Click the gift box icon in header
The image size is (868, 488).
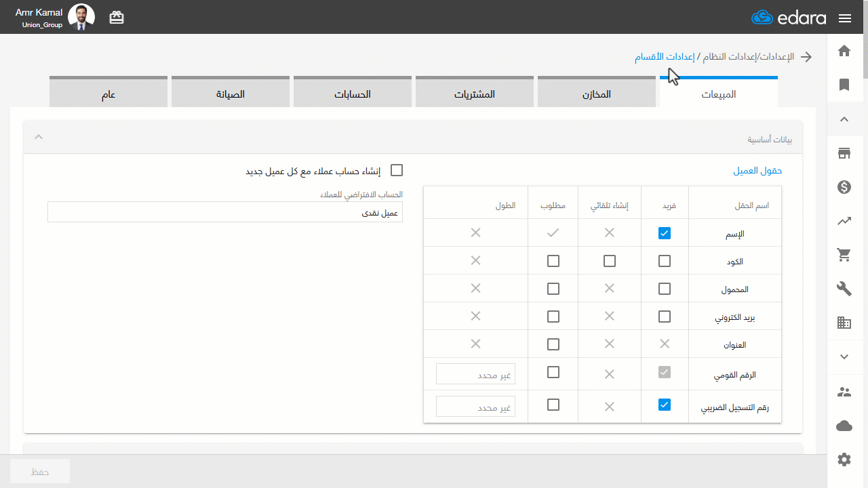click(x=117, y=18)
